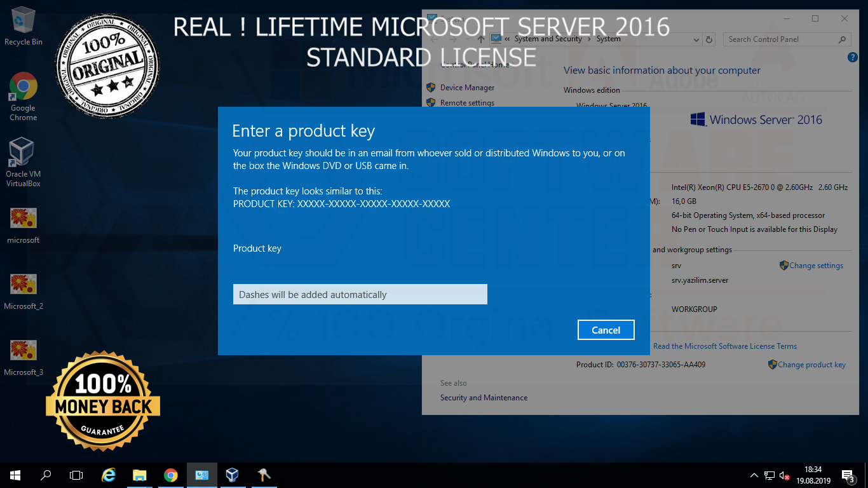Open Remote settings in System window
The width and height of the screenshot is (868, 488).
(x=467, y=103)
